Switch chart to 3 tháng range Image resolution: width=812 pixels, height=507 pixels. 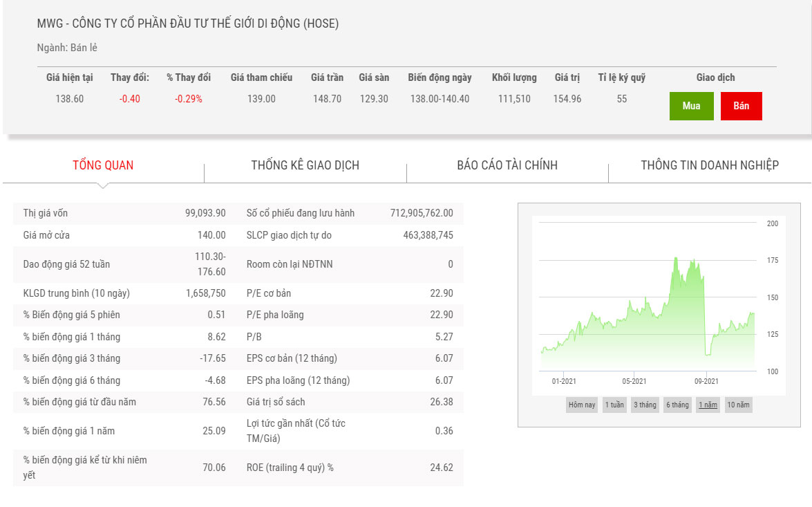645,405
